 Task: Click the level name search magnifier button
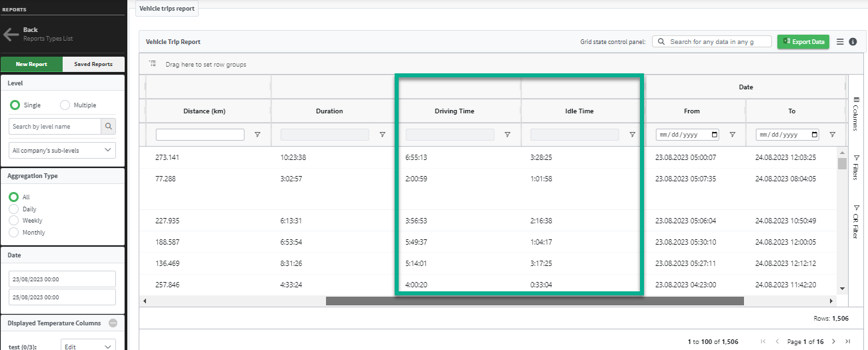(108, 126)
